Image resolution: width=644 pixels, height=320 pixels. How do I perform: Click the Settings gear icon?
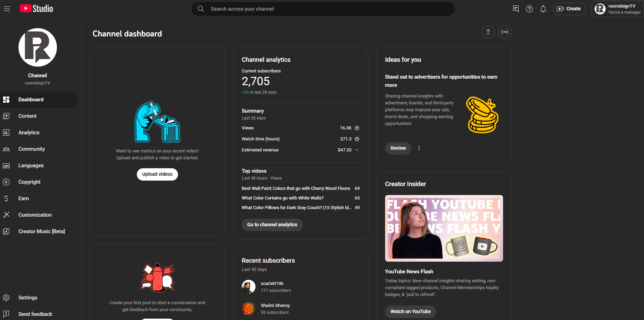point(6,298)
